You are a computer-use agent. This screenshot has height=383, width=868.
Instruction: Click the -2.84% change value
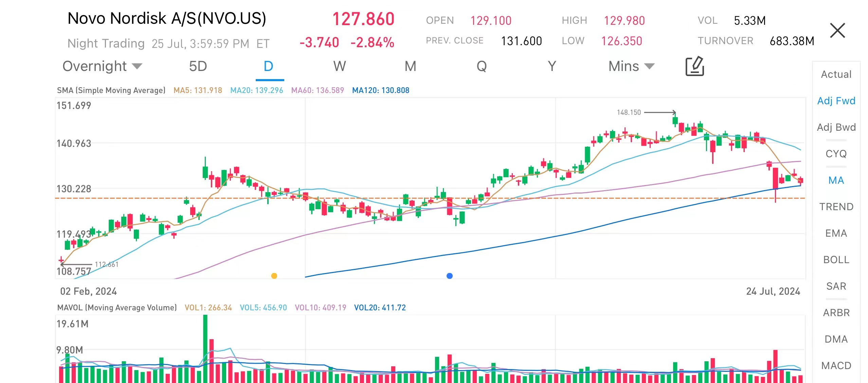pos(372,43)
